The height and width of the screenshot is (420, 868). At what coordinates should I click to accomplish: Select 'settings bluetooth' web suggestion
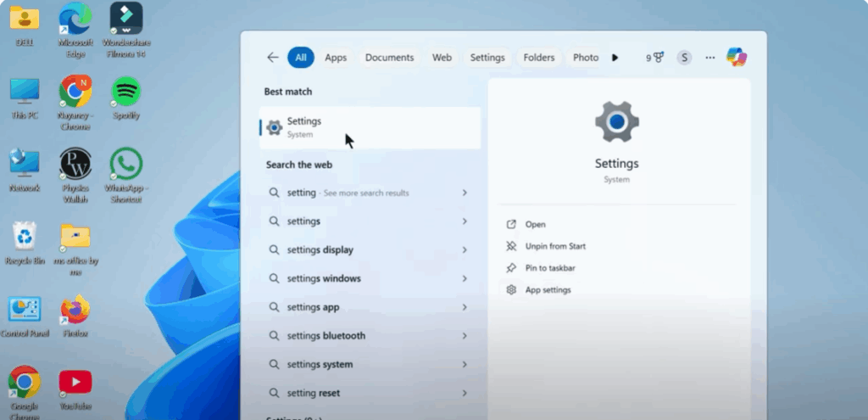(x=370, y=336)
